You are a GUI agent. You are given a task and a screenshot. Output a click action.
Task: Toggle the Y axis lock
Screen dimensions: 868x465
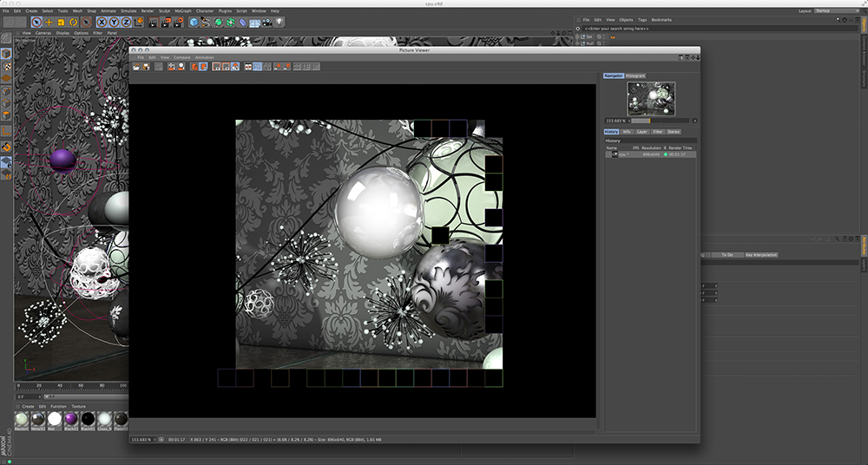pos(115,21)
